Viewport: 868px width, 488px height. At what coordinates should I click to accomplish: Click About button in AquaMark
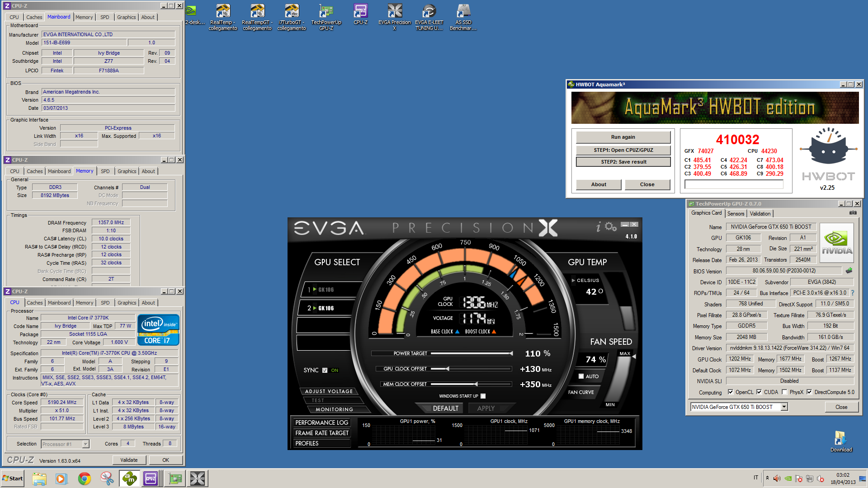[x=599, y=184]
